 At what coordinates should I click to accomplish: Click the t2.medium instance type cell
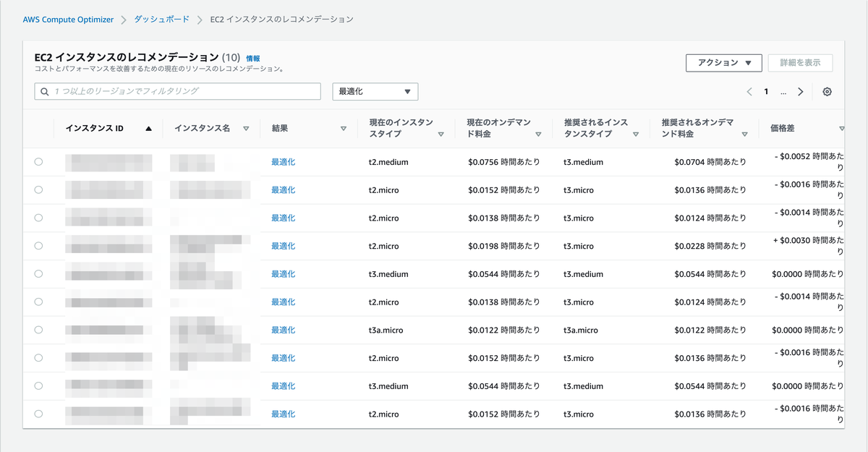[388, 162]
